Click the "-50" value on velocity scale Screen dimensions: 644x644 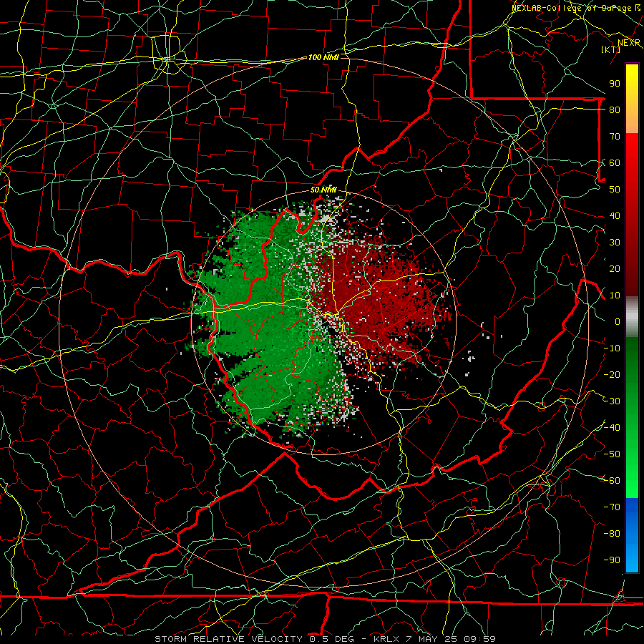coord(613,454)
